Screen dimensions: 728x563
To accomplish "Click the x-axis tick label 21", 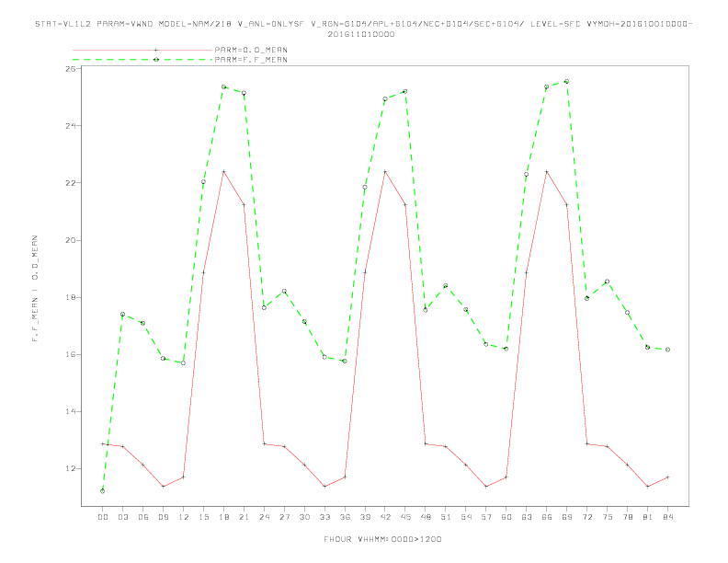I will (244, 517).
